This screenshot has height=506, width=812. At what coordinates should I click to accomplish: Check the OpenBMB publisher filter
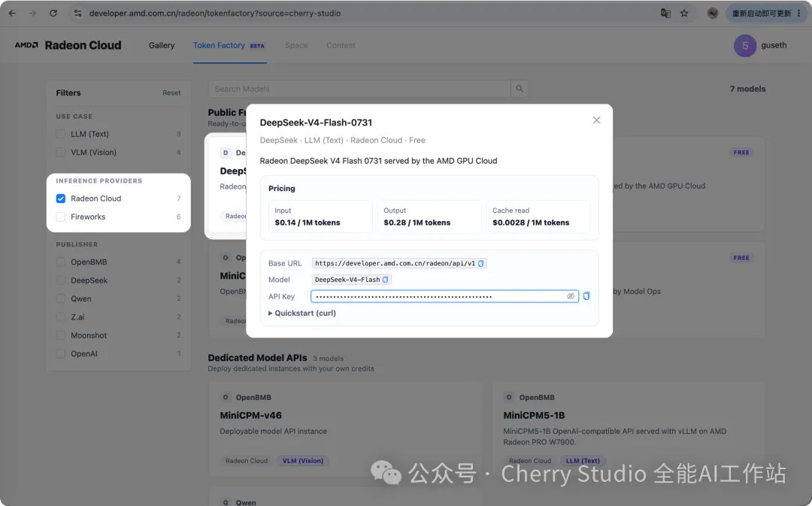[x=61, y=262]
